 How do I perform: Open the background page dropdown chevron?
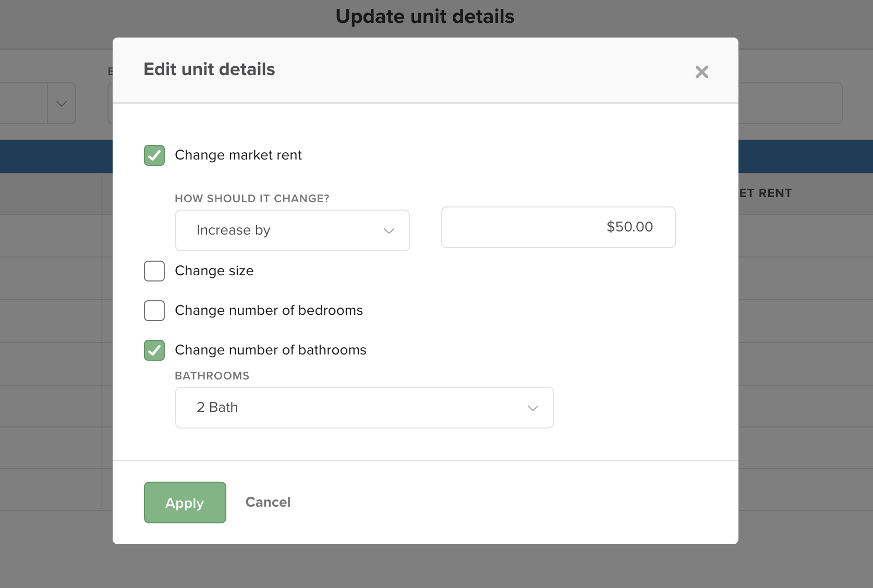(62, 103)
